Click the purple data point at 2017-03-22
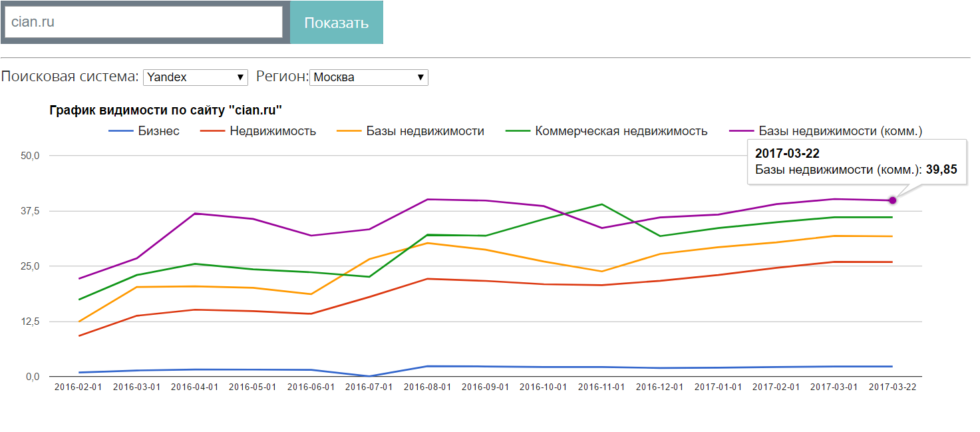 893,200
